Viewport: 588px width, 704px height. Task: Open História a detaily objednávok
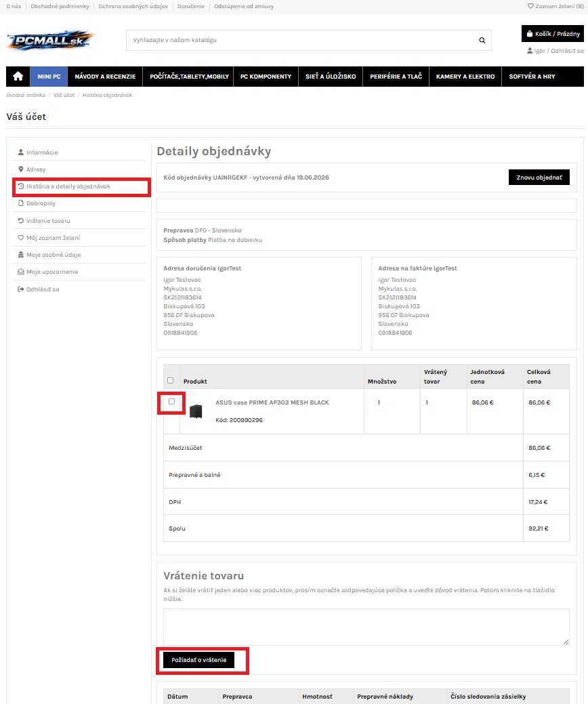pos(68,186)
